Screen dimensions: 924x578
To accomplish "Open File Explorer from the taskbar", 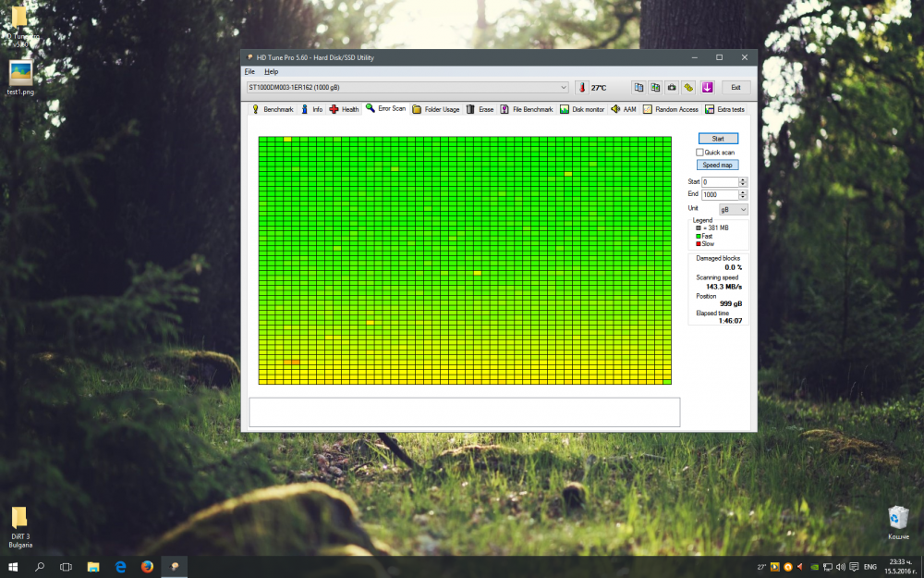I will (93, 567).
